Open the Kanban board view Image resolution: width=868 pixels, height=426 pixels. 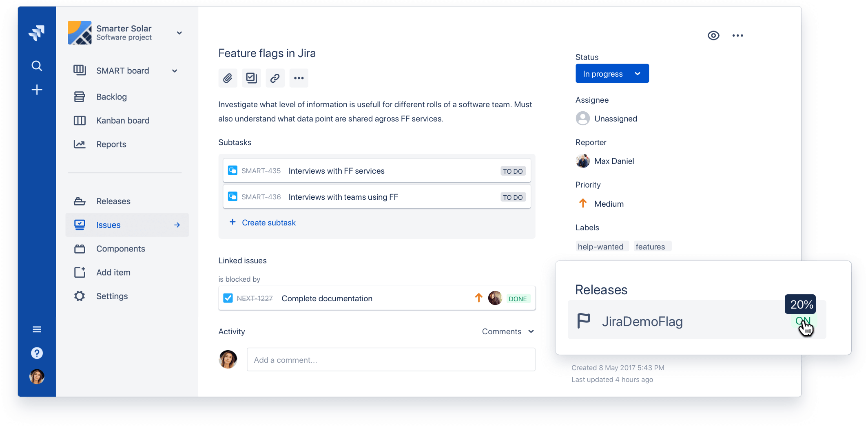[x=122, y=120]
